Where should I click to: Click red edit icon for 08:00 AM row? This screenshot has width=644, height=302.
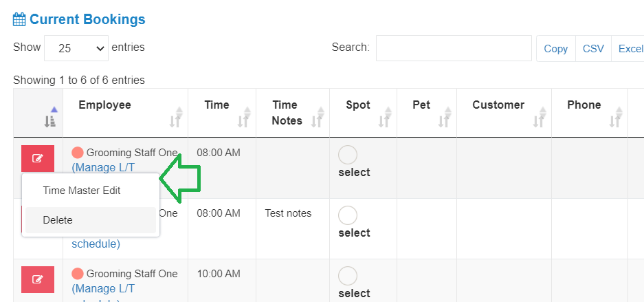[38, 158]
